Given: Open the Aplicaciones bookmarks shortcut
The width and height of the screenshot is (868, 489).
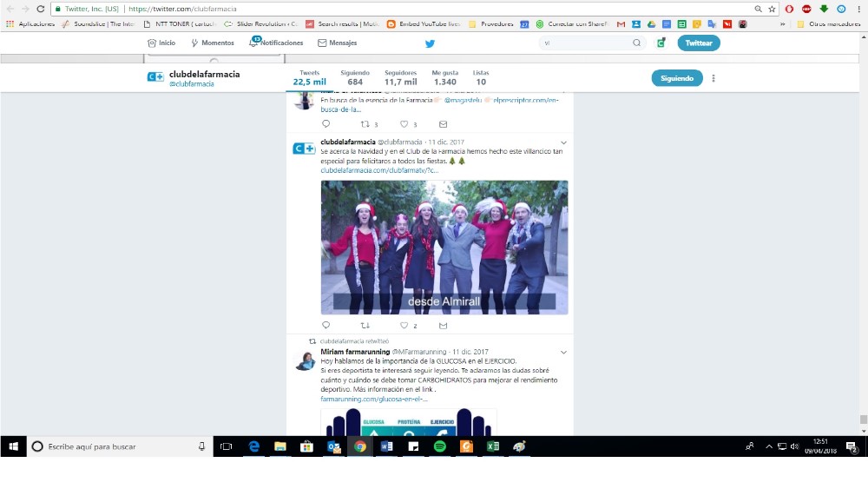Looking at the screenshot, I should 30,24.
